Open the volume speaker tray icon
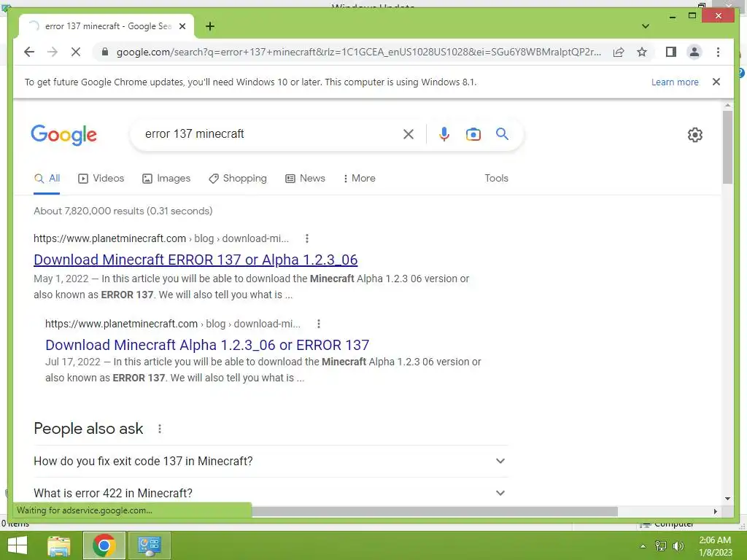The image size is (747, 560). tap(678, 546)
